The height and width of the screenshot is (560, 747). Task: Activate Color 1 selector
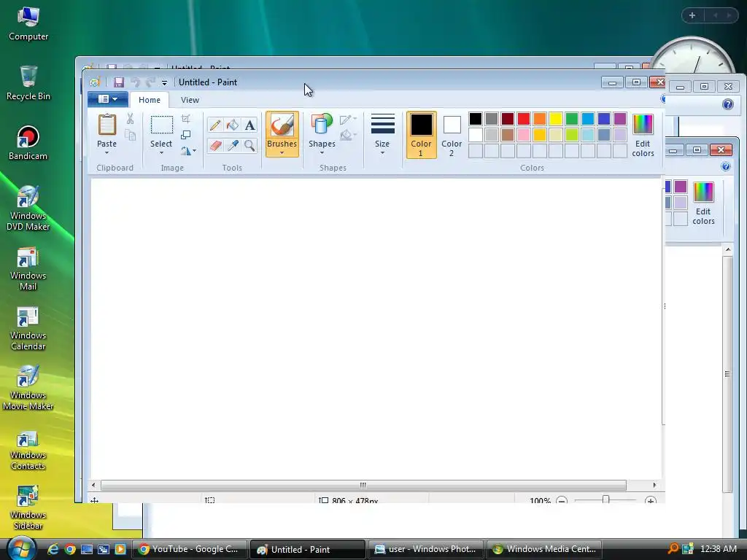[x=421, y=135]
